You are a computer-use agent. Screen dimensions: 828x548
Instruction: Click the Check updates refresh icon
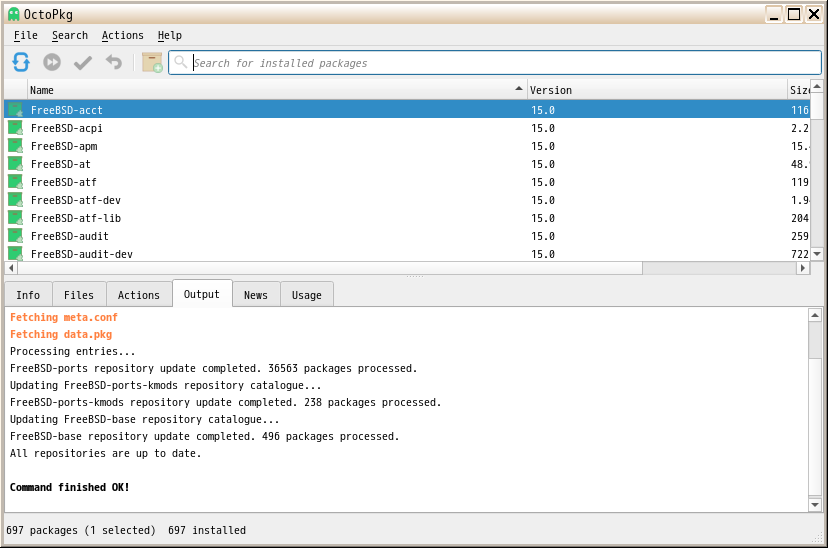pos(21,62)
